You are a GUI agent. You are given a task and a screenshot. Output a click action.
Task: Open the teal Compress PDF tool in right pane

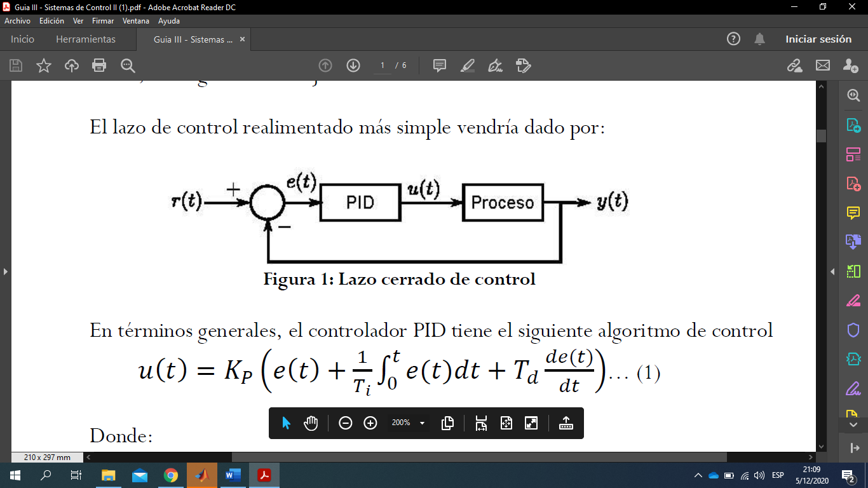click(x=853, y=359)
